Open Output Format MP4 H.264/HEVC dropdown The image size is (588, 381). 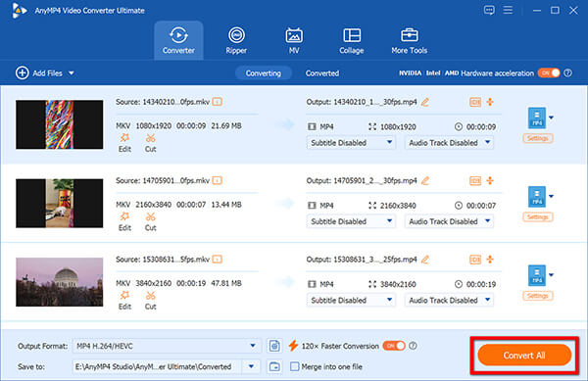click(x=167, y=346)
